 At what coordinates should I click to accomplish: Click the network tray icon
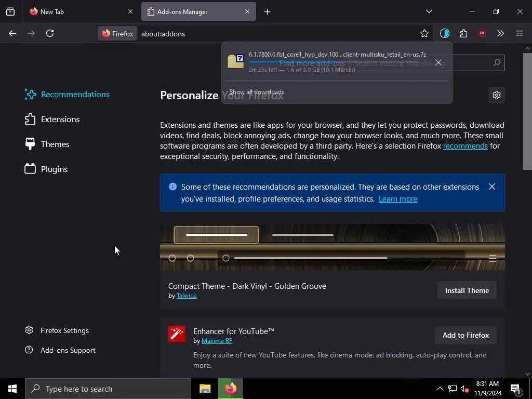(453, 389)
